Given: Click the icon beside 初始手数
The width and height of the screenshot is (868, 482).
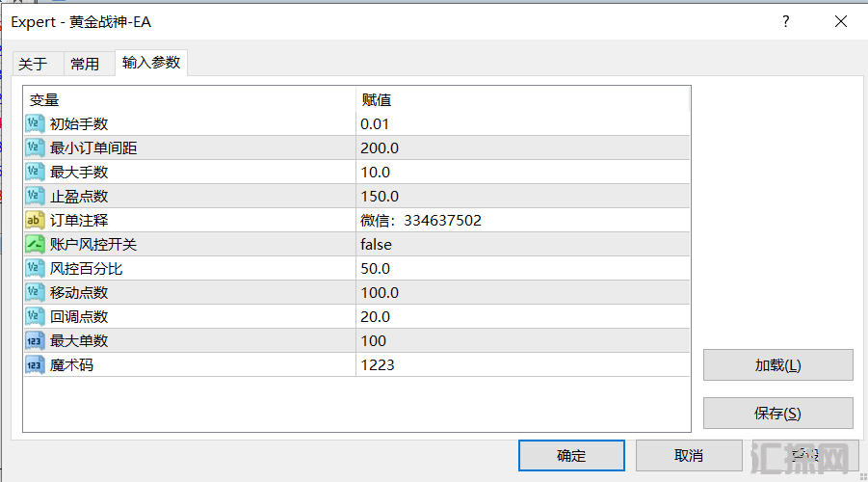Looking at the screenshot, I should [35, 123].
